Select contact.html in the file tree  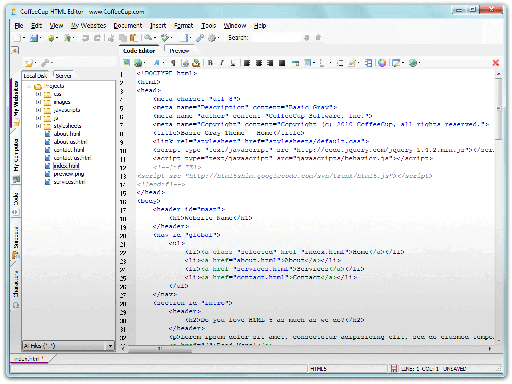point(69,150)
